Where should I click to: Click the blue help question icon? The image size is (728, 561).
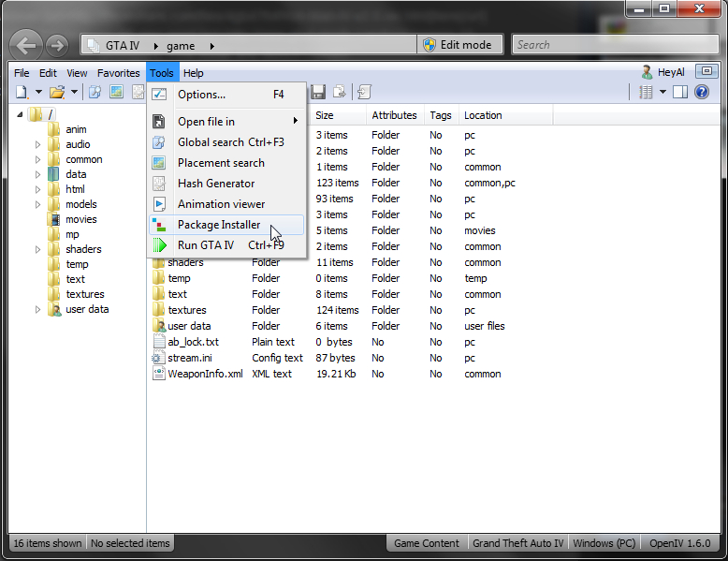click(702, 92)
